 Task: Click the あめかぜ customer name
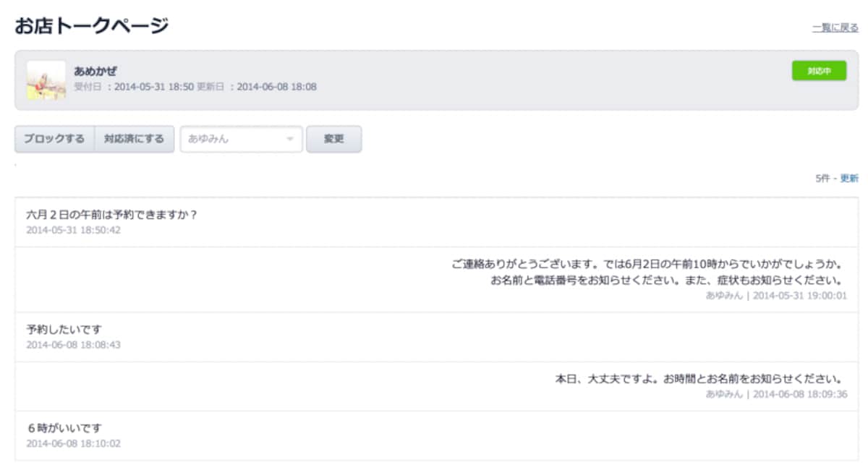[x=95, y=71]
